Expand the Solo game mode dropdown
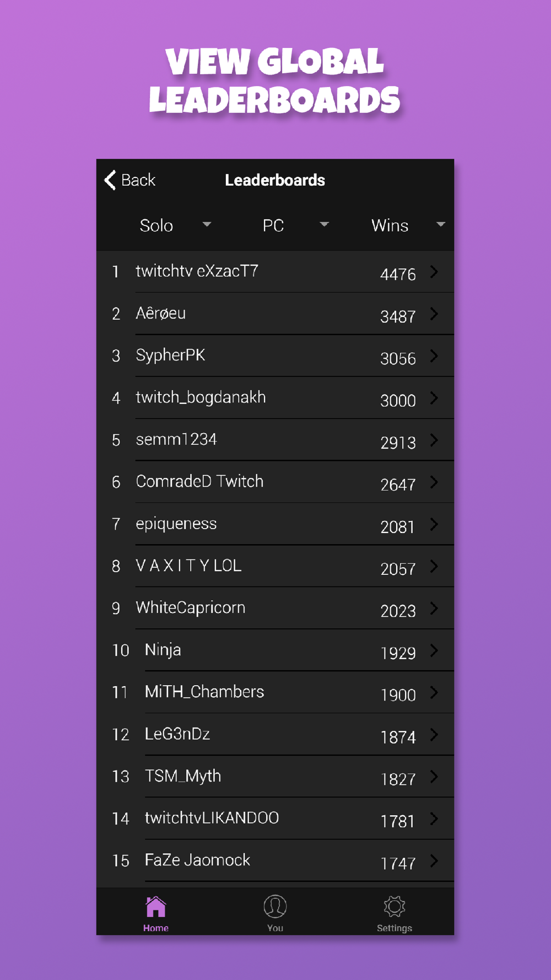Image resolution: width=551 pixels, height=980 pixels. tap(175, 225)
